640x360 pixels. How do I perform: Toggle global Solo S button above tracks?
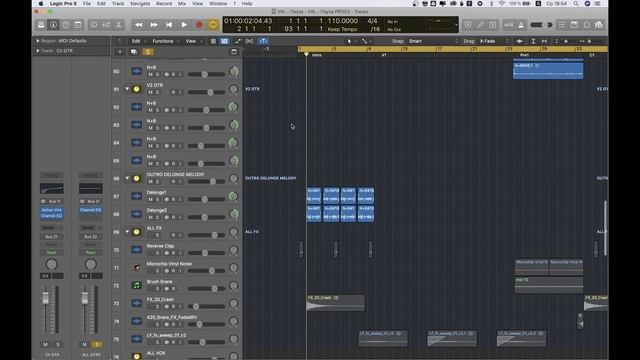pos(148,52)
